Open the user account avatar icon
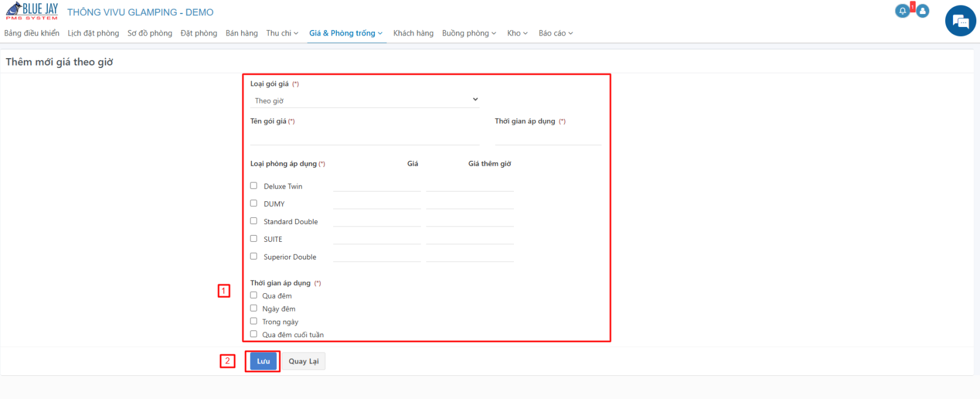The image size is (980, 399). (x=922, y=11)
